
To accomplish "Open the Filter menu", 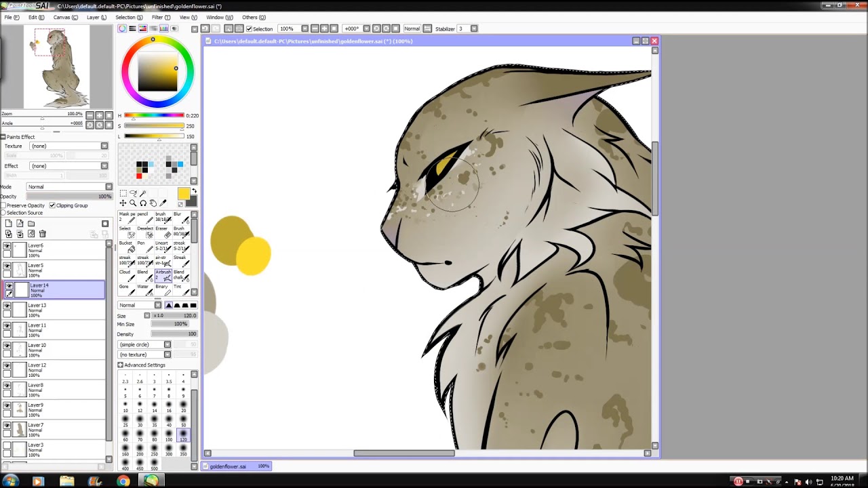I will [x=161, y=17].
